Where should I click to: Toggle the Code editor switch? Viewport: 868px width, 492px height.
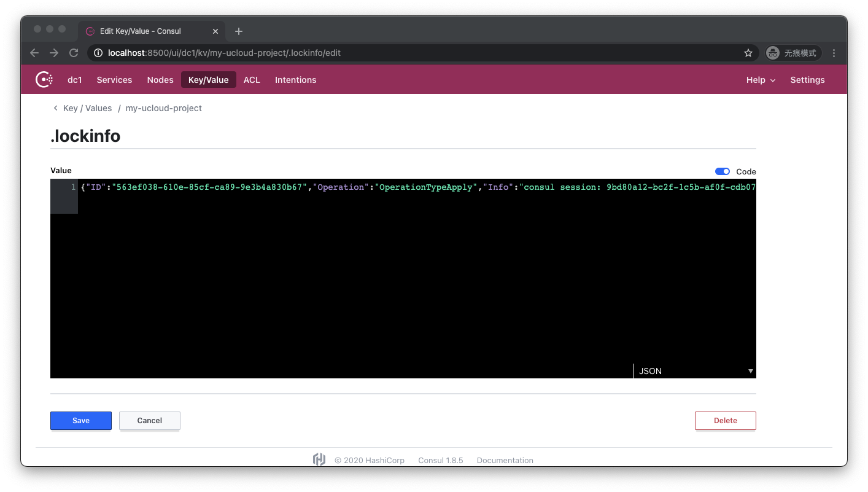[723, 171]
